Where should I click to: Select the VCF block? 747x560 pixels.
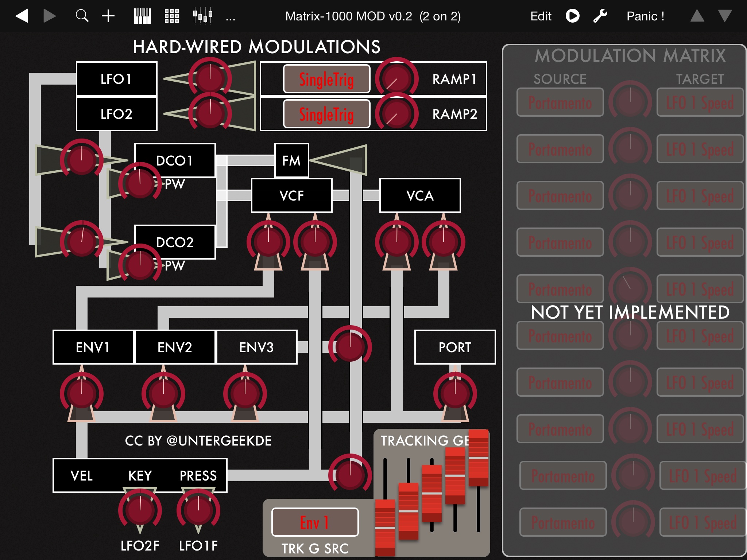(291, 195)
